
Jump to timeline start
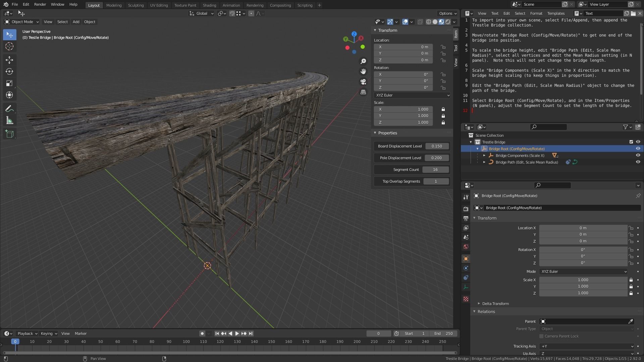click(217, 334)
